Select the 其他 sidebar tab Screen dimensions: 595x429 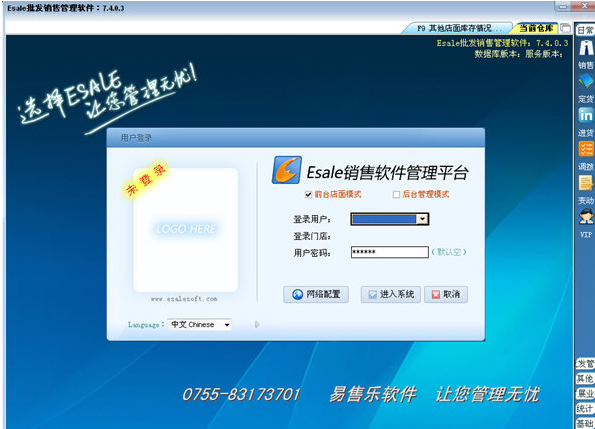[x=585, y=379]
